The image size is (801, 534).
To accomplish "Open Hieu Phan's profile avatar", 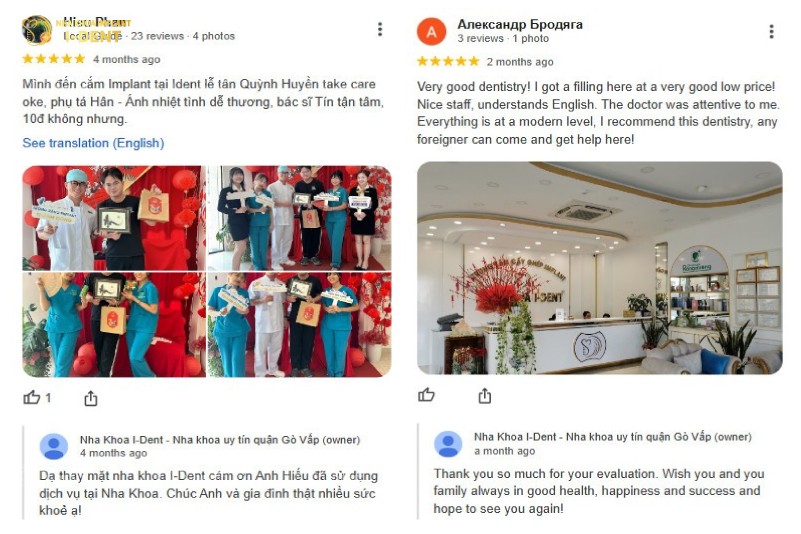I will (37, 30).
